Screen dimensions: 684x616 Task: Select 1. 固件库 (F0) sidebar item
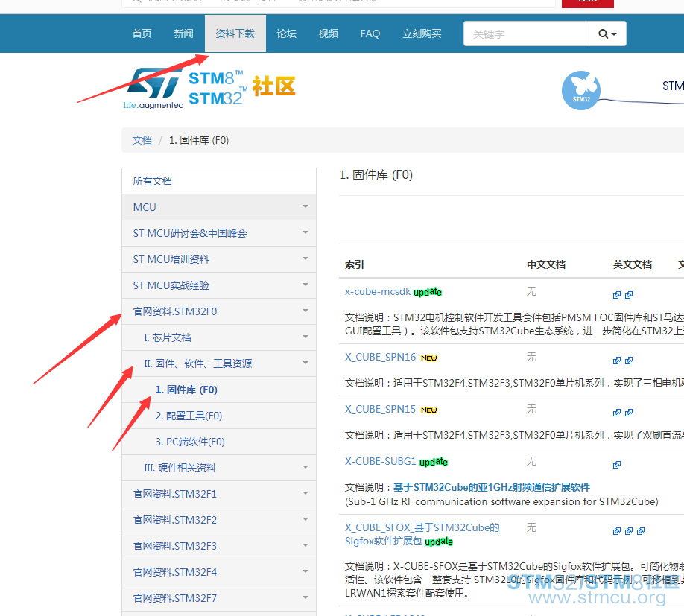click(x=219, y=390)
